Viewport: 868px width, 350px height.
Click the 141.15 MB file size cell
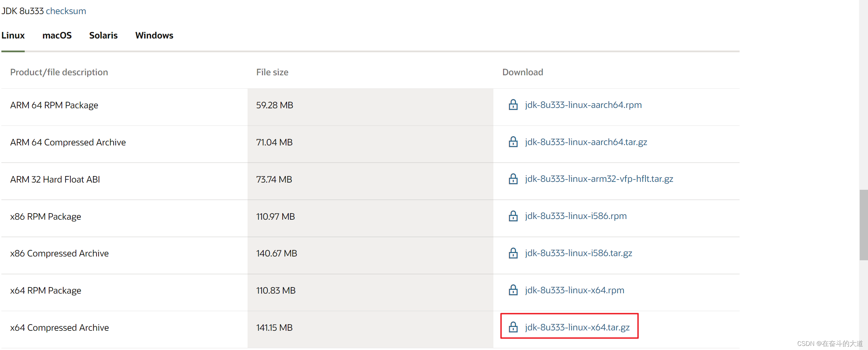pos(370,330)
